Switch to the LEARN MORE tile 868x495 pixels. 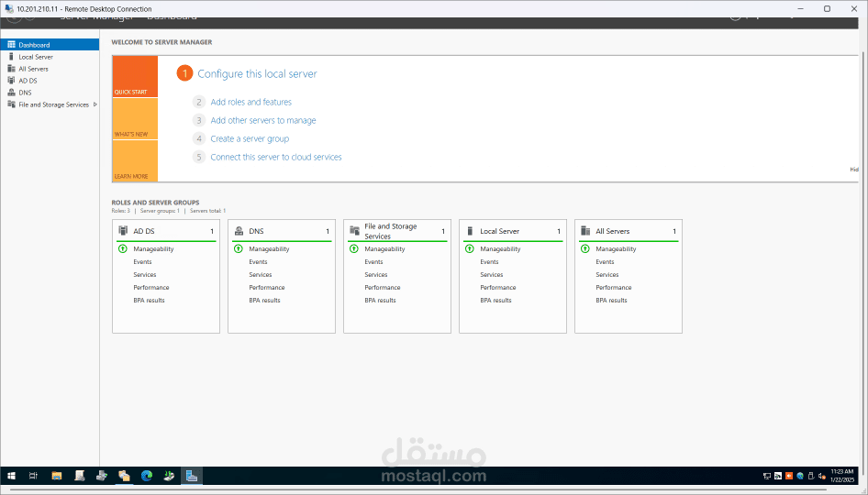tap(135, 161)
